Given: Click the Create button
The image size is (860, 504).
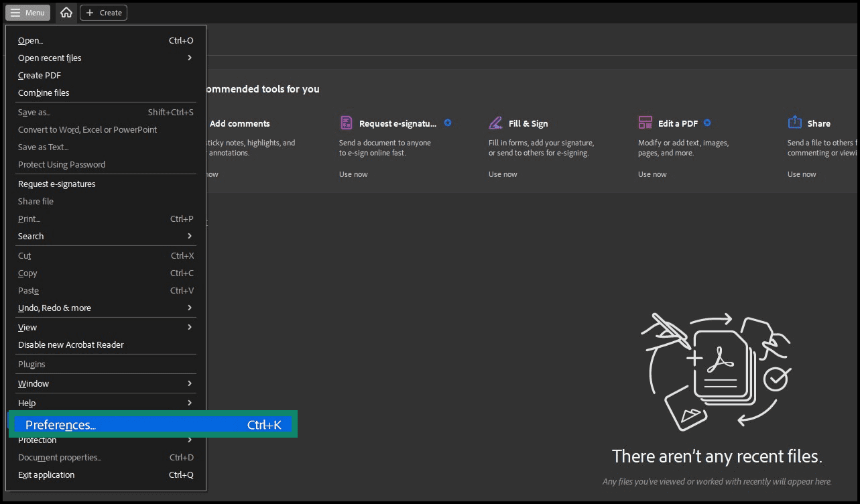Looking at the screenshot, I should point(103,12).
